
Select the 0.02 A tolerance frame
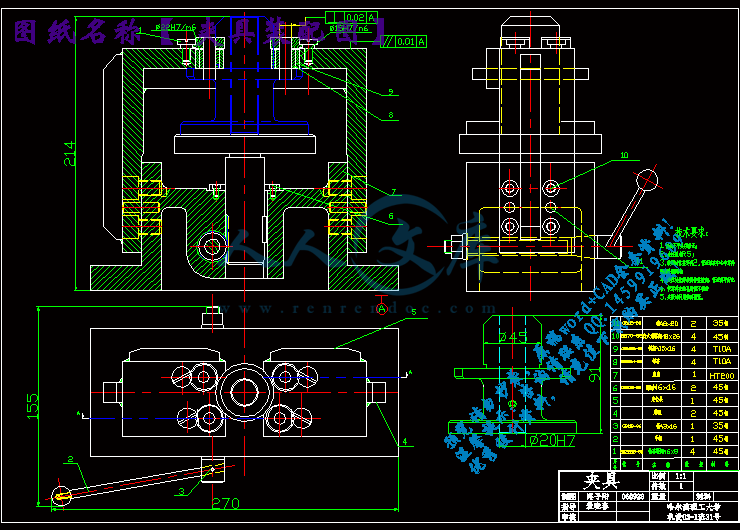coord(352,18)
